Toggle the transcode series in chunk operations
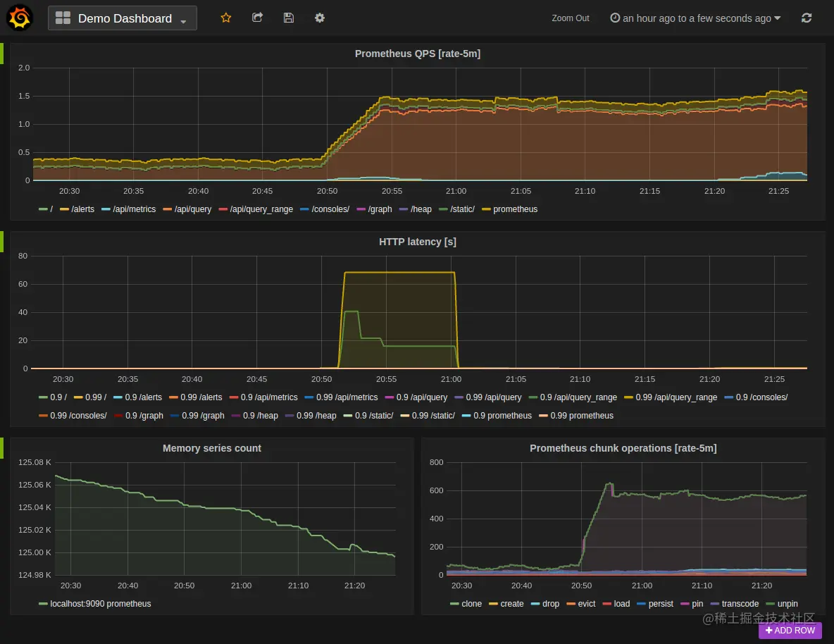Viewport: 834px width, 644px height. pyautogui.click(x=740, y=604)
